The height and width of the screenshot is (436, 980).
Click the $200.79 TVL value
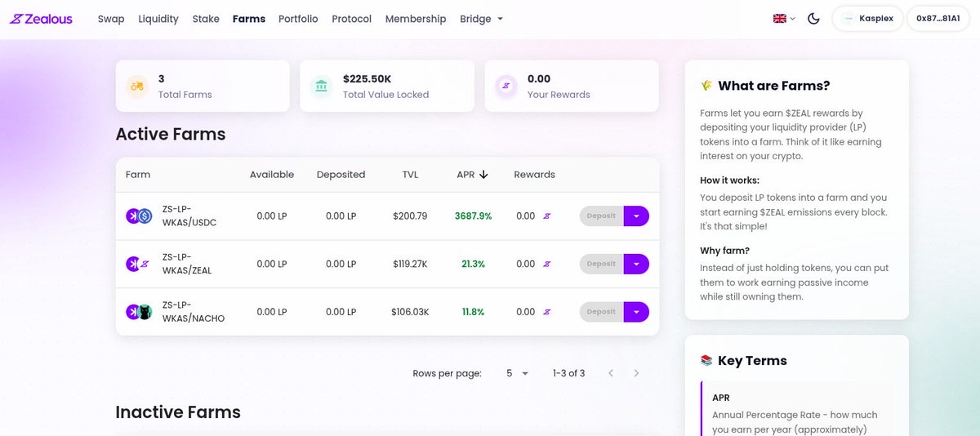pyautogui.click(x=410, y=216)
